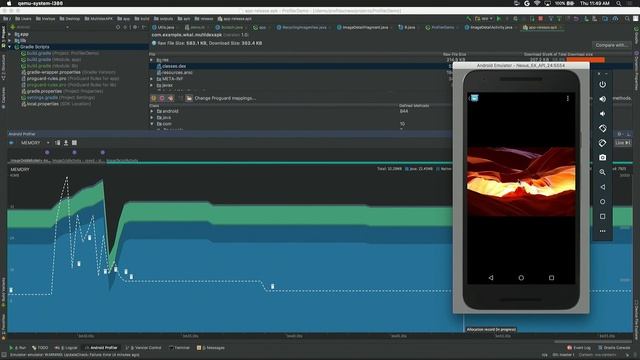Click the first dex filter icon beside Change Proguard mappings
Image resolution: width=640 pixels, height=360 pixels.
(154, 98)
